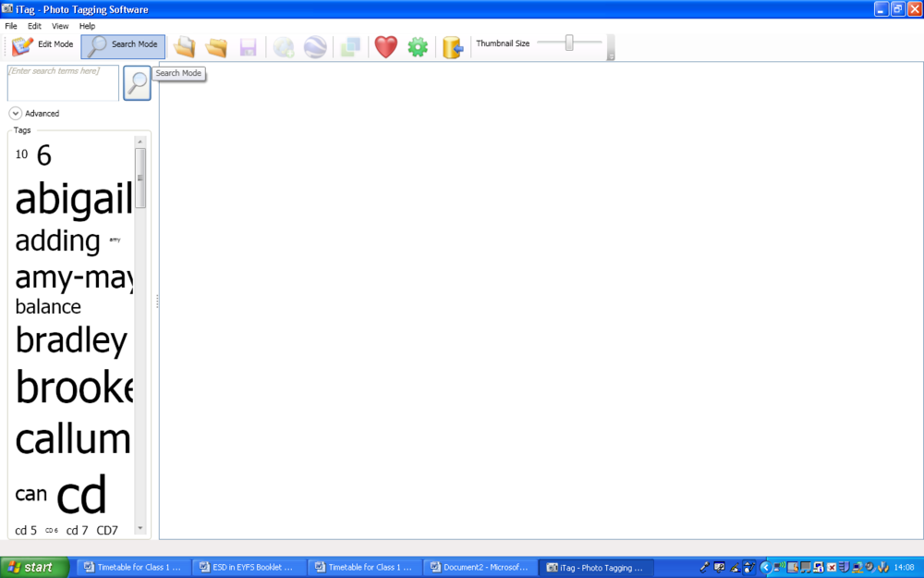Click the search terms input field

pyautogui.click(x=63, y=82)
